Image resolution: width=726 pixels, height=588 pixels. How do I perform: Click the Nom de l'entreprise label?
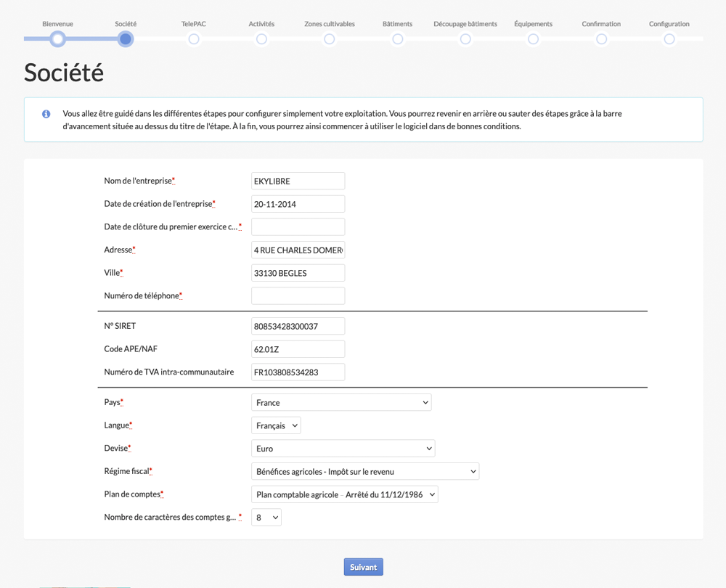[x=139, y=181]
